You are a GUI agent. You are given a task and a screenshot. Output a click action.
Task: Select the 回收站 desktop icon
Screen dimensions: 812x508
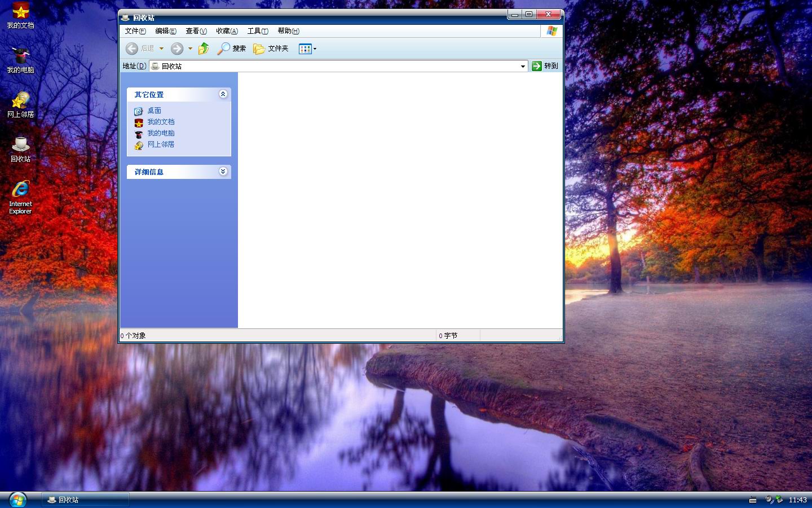(20, 149)
